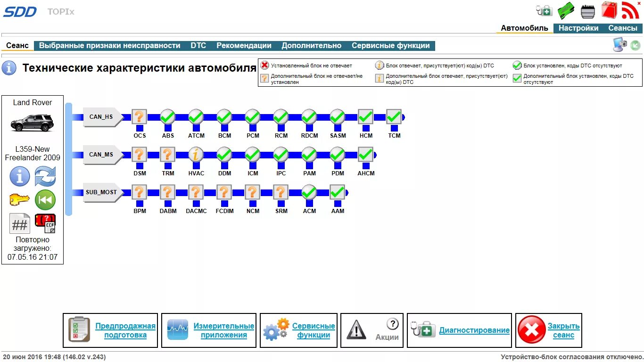Click the green book icon at top

(566, 10)
